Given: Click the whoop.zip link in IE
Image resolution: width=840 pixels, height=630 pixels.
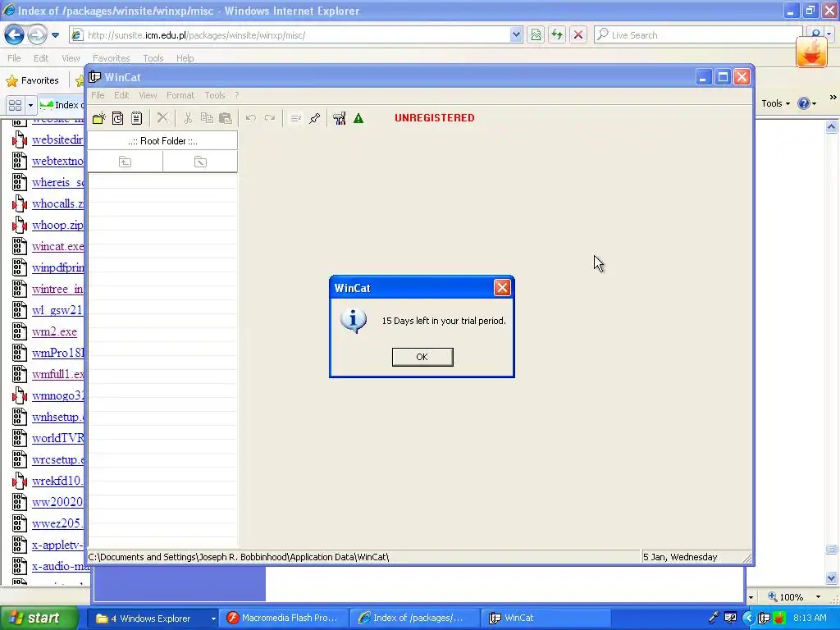Looking at the screenshot, I should 57,225.
